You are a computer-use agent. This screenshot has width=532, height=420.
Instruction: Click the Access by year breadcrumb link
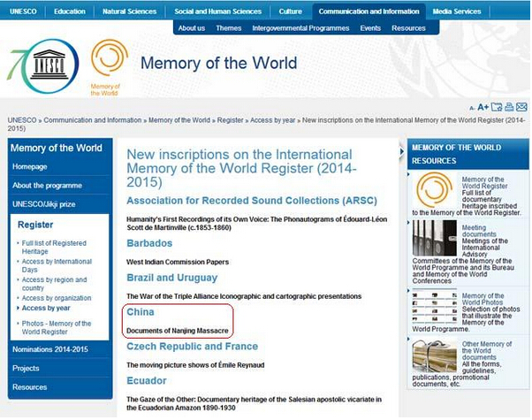(273, 120)
